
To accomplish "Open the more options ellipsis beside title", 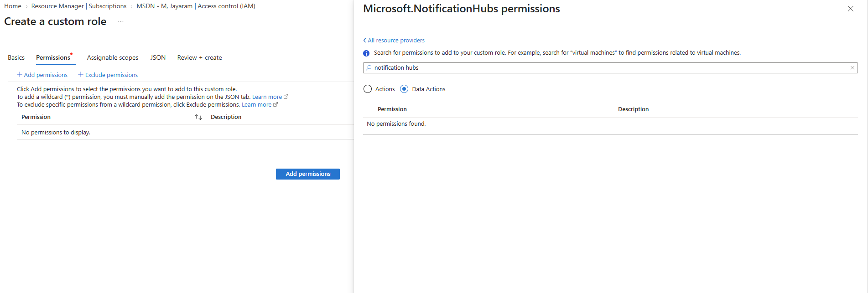I will point(121,21).
